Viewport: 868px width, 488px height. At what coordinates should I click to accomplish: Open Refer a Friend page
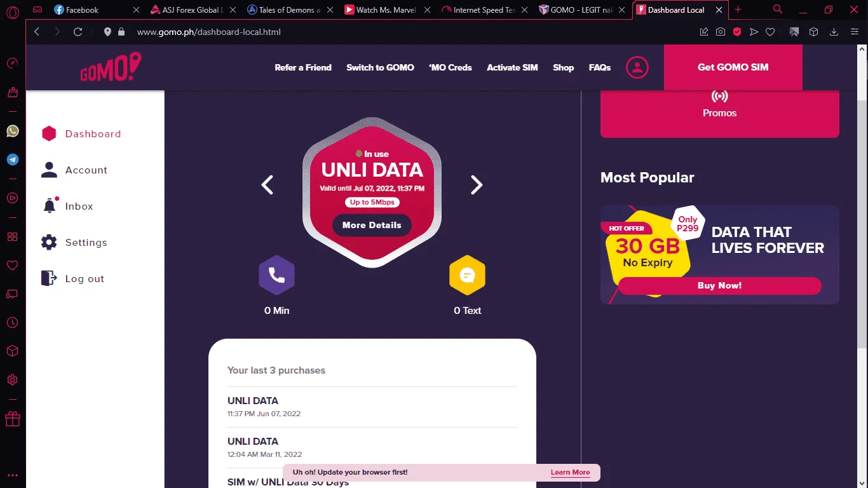point(303,67)
